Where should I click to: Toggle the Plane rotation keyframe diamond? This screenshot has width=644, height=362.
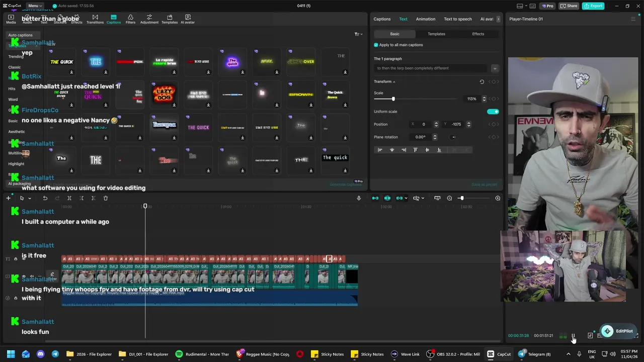pos(494,137)
